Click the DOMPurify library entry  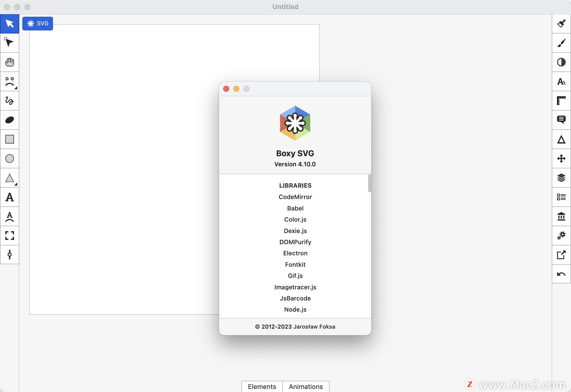coord(295,242)
